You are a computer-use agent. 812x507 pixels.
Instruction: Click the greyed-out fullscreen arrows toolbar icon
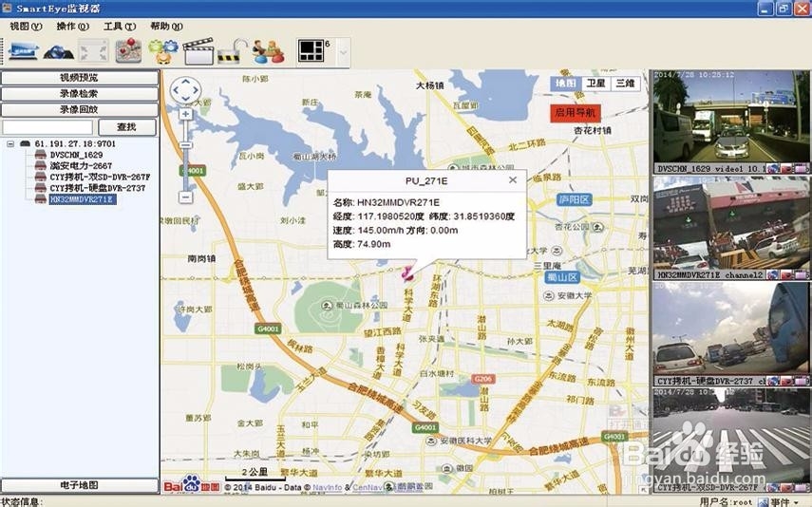93,52
